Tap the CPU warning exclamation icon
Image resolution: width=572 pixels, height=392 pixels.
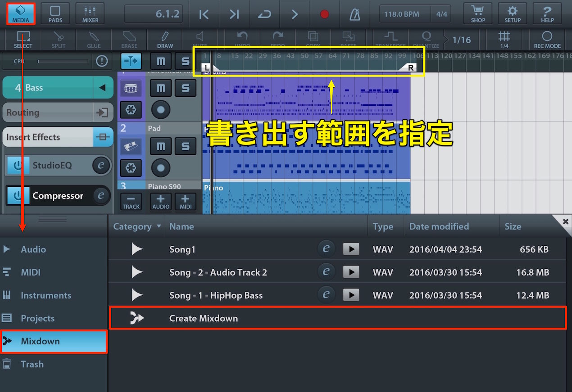[x=102, y=61]
